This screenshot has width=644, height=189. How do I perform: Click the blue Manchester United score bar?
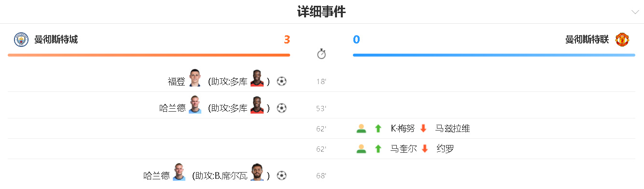pos(494,55)
